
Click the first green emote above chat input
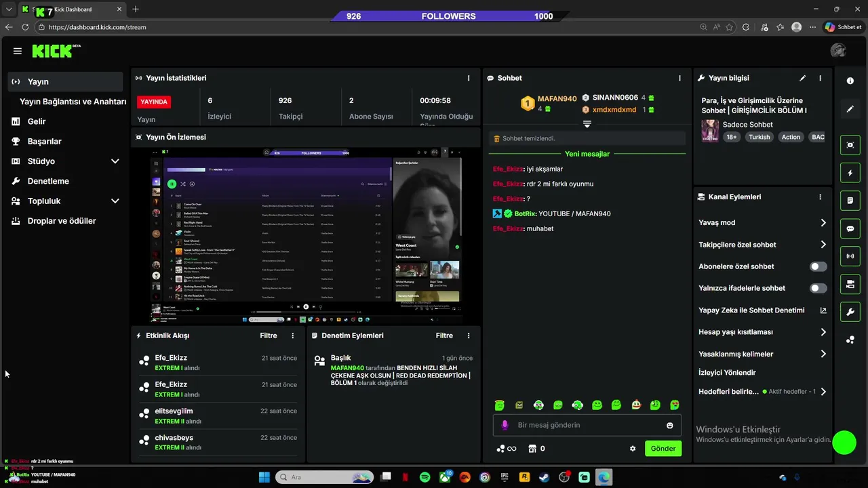tap(499, 405)
